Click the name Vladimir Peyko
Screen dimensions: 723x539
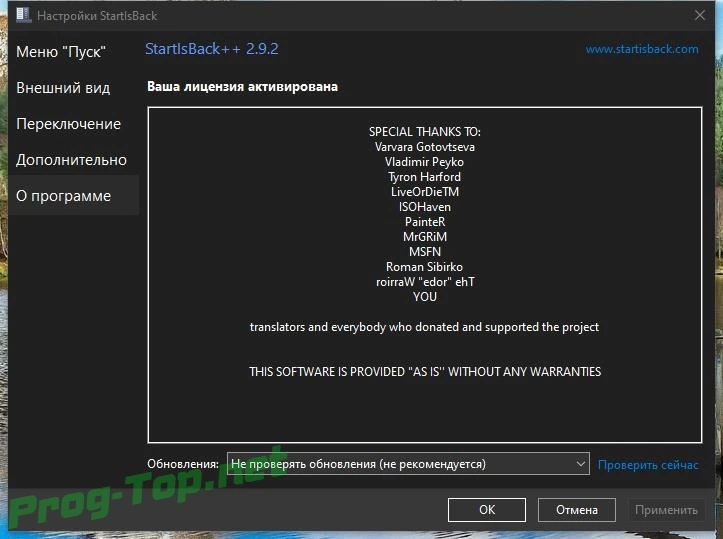425,162
